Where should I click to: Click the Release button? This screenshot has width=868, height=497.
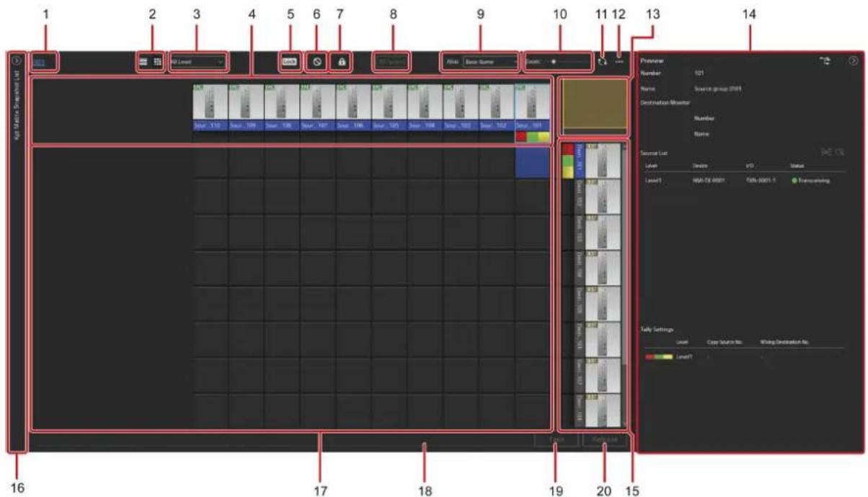pos(606,441)
